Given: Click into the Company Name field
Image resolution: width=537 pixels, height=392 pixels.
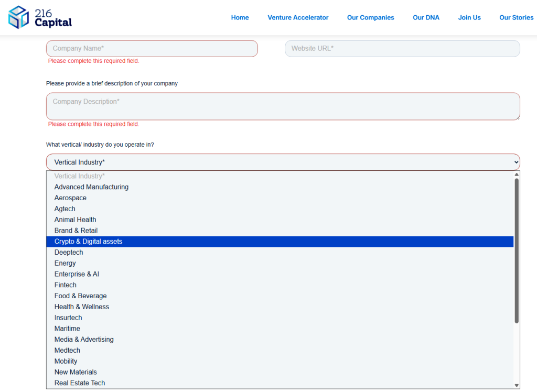Looking at the screenshot, I should (x=152, y=49).
